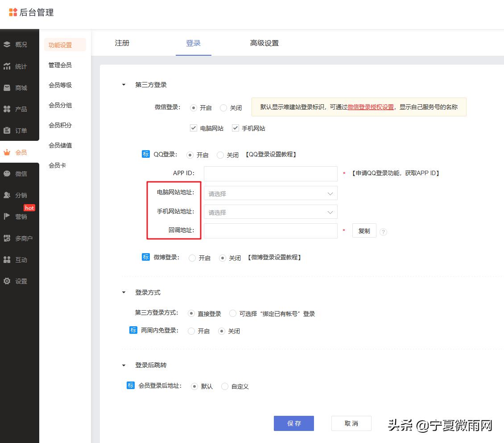
Task: Uncheck the 手机网站 checkbox
Action: 235,128
